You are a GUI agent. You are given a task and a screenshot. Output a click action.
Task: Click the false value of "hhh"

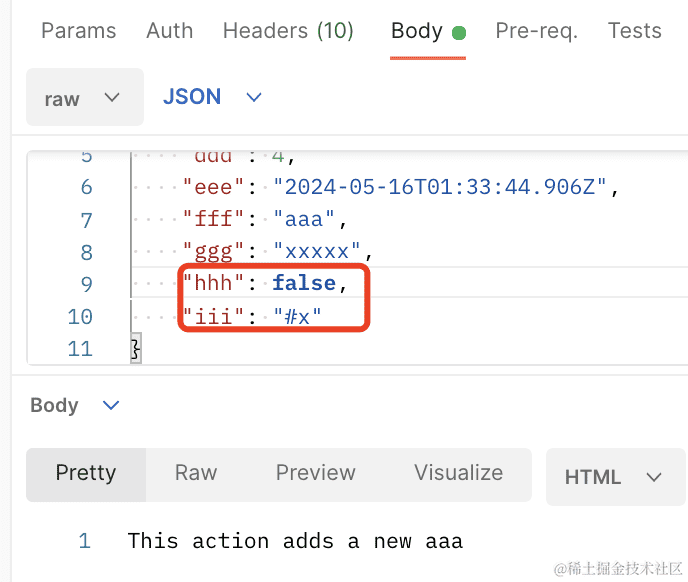click(x=304, y=284)
